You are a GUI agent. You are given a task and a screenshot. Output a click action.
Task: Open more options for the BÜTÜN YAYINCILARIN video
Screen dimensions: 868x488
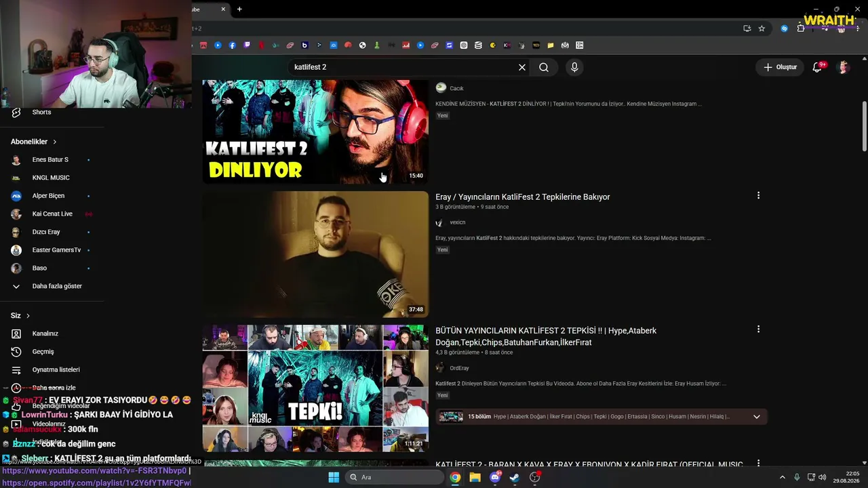pos(758,329)
